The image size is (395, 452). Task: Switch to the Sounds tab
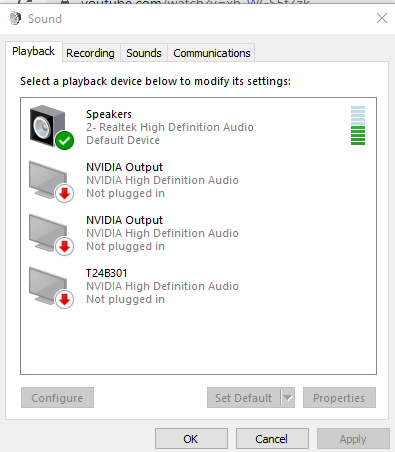[x=144, y=53]
